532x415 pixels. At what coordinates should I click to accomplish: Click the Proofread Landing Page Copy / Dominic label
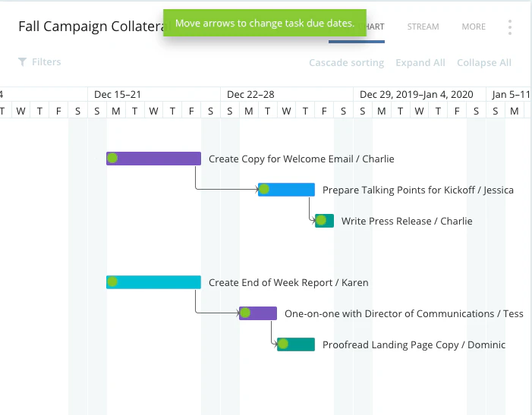tap(414, 344)
